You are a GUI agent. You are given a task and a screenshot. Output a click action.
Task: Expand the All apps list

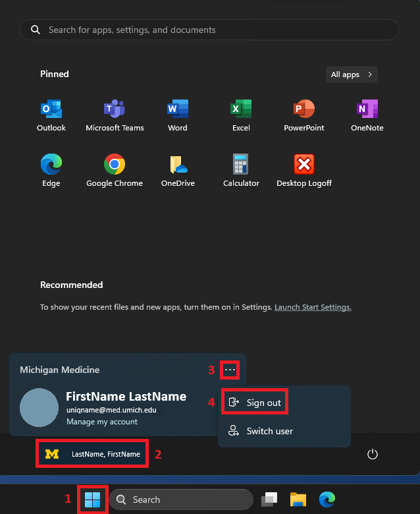(352, 74)
